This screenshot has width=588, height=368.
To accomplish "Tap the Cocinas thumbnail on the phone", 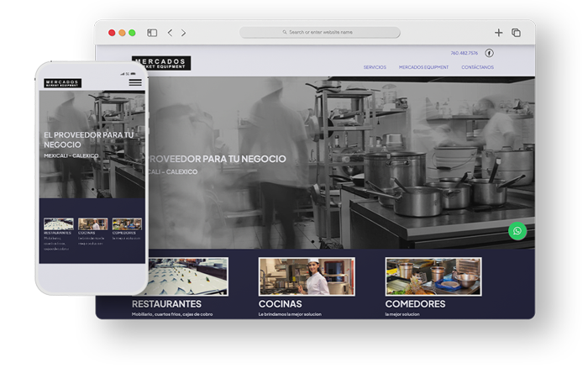I will coord(92,224).
